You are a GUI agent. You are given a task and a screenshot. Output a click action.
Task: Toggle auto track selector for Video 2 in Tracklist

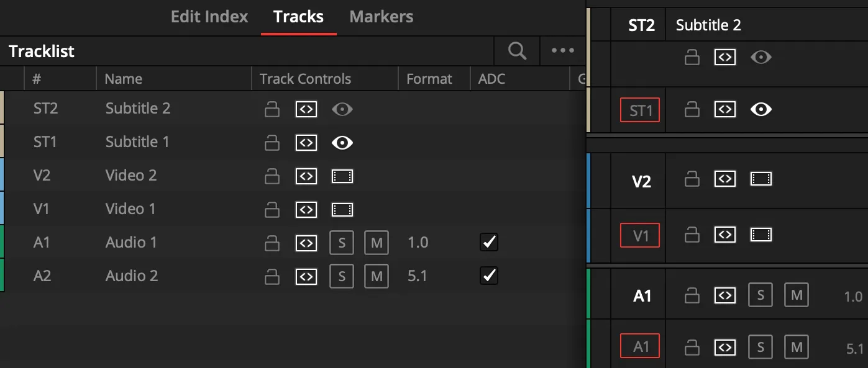[x=306, y=176]
